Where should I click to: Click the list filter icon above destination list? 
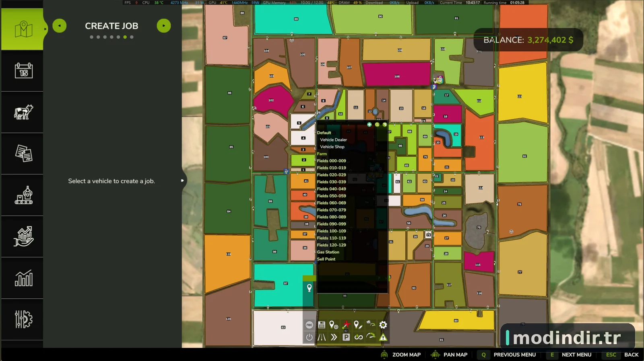point(385,125)
